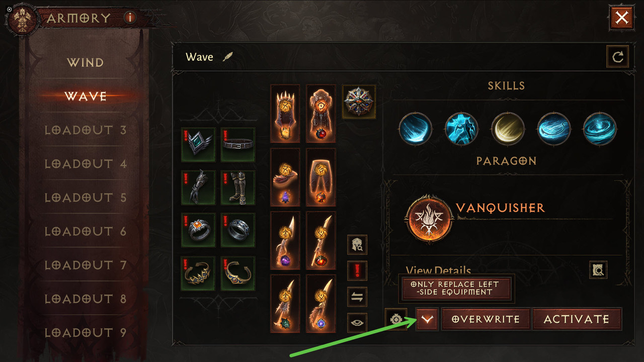Collapse the chevron dropdown next to Overwrite
The height and width of the screenshot is (362, 644).
427,319
